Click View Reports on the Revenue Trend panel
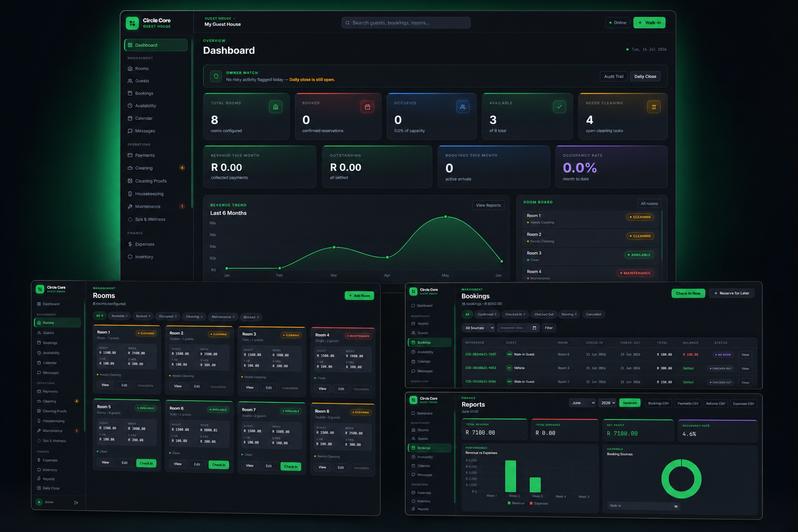Image resolution: width=798 pixels, height=532 pixels. (488, 205)
